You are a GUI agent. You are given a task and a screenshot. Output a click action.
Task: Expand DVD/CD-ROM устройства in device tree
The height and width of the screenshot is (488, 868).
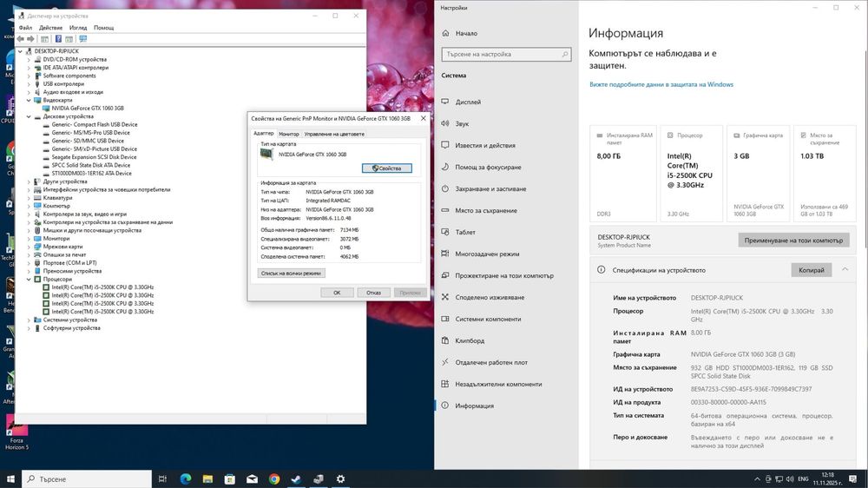coord(29,59)
